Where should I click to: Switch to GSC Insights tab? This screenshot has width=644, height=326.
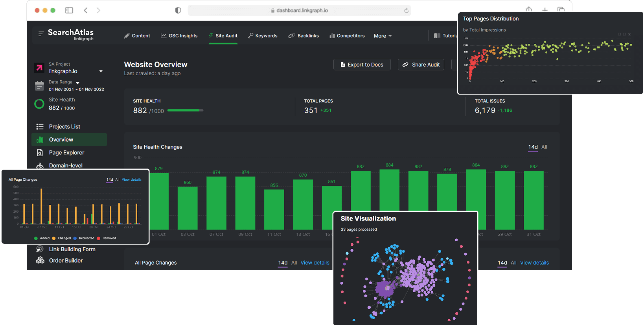pos(179,36)
